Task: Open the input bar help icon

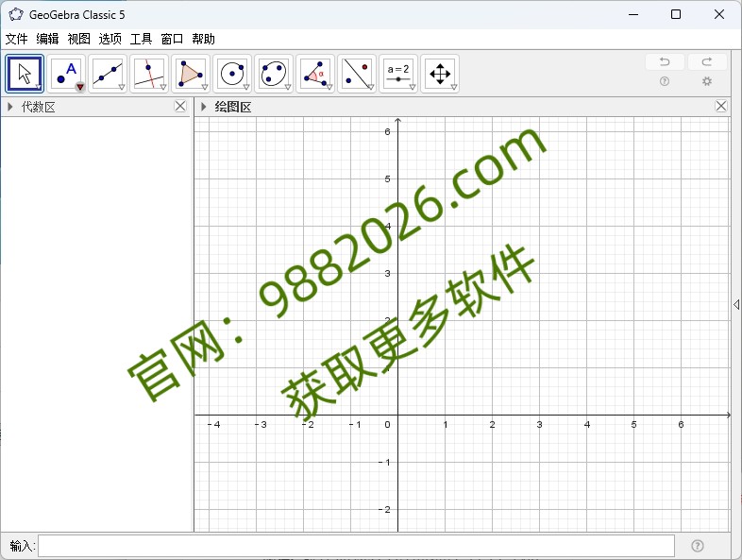Action: pos(697,546)
